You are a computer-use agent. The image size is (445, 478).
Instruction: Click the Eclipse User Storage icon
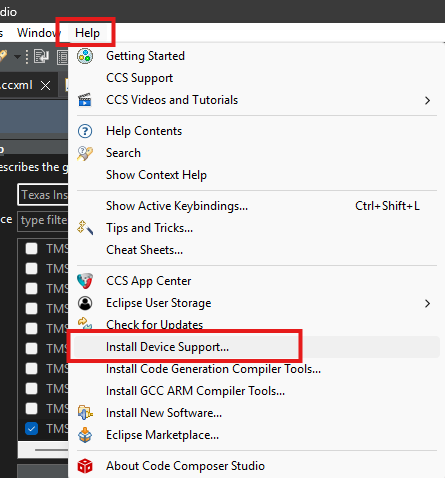[x=85, y=303]
